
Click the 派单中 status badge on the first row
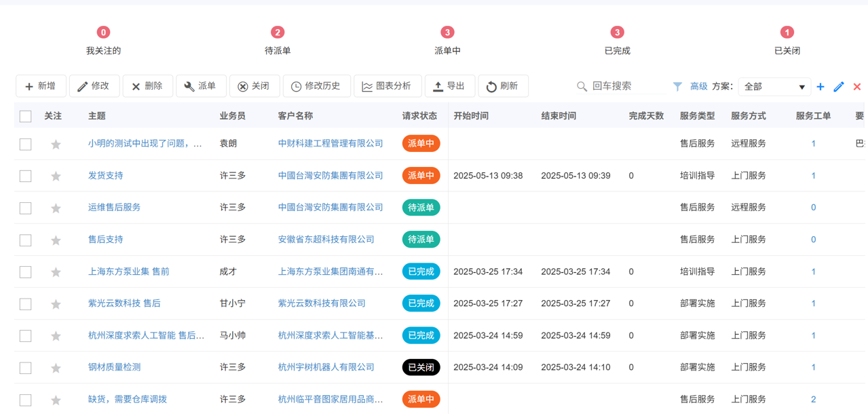tap(421, 143)
